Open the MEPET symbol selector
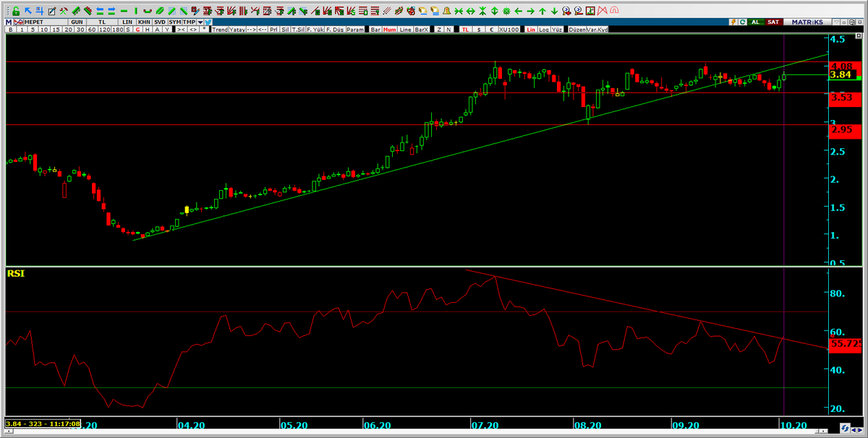 46,22
